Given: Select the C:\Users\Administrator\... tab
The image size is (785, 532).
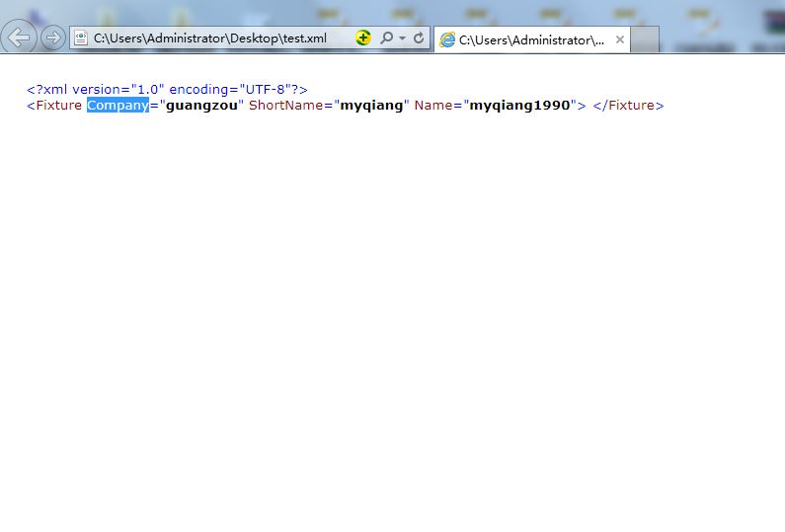Looking at the screenshot, I should point(531,40).
